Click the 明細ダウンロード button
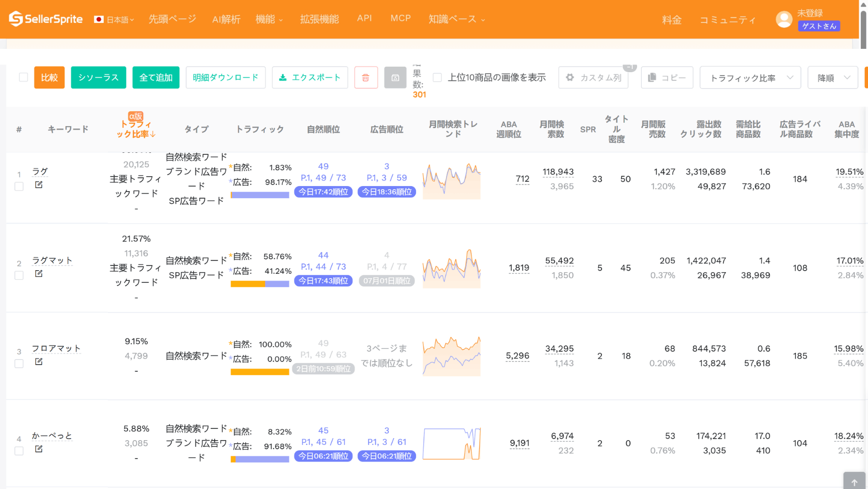 point(226,77)
